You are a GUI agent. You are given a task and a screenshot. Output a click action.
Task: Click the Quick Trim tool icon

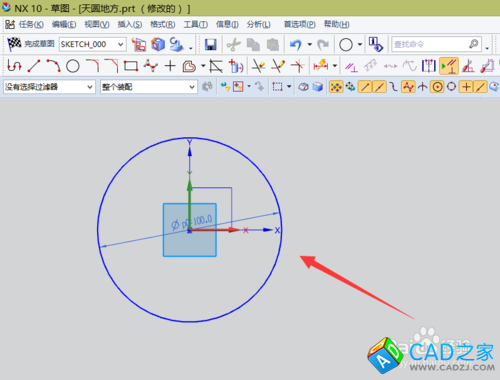click(x=258, y=66)
